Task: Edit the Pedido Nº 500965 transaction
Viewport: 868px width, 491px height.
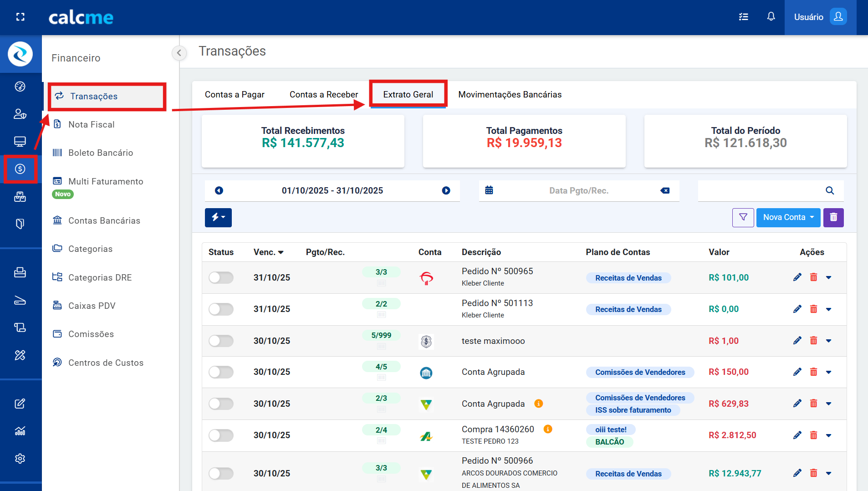Action: click(x=797, y=277)
